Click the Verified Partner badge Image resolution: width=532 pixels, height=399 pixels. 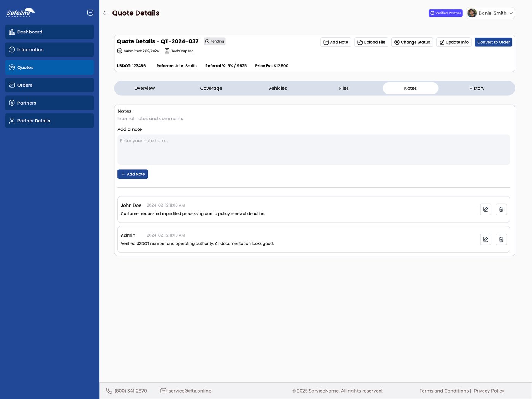tap(446, 13)
